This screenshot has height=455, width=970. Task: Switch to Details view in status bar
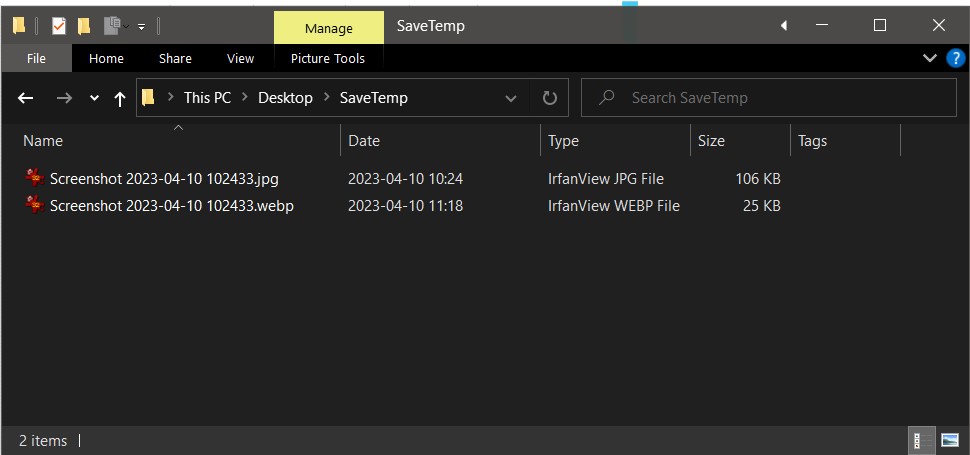916,440
